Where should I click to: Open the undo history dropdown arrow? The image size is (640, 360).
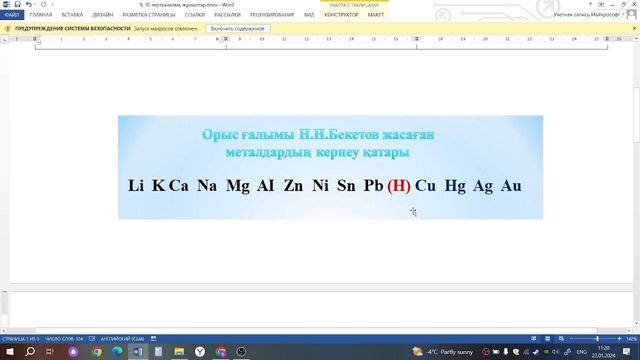tap(35, 4)
